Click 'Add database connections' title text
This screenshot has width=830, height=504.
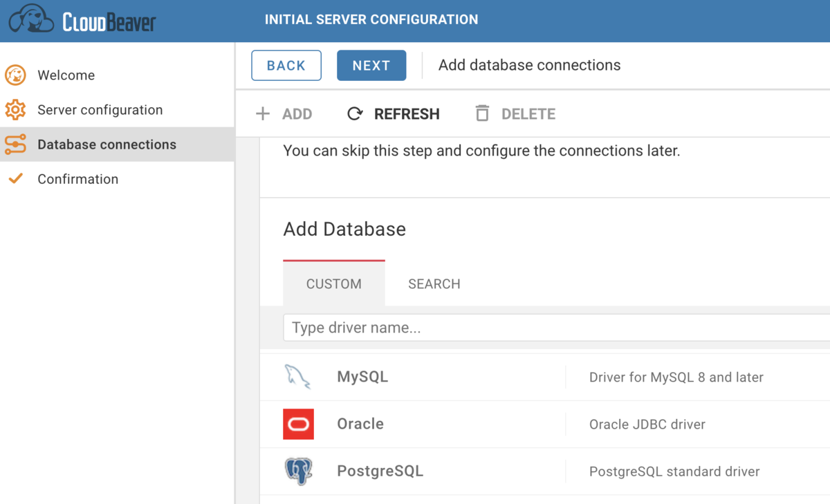coord(530,65)
